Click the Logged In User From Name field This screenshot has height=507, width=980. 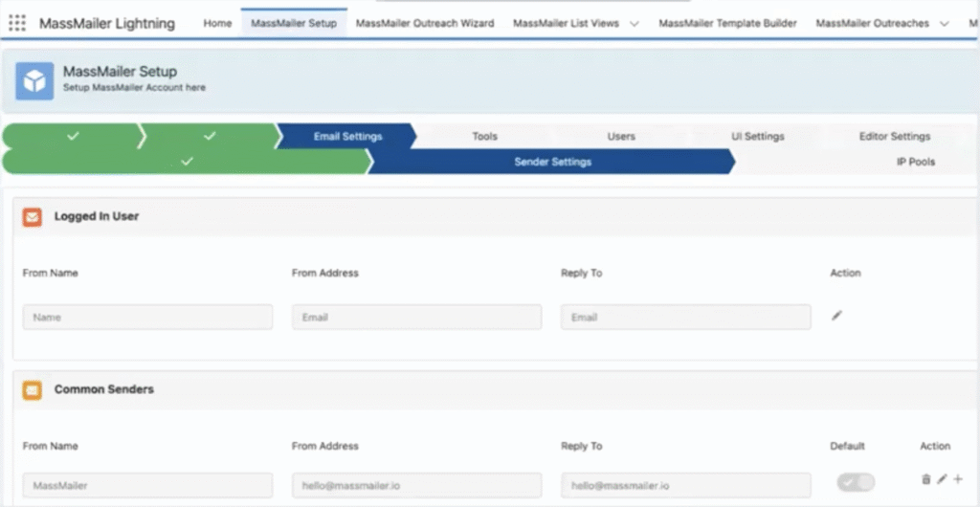pyautogui.click(x=147, y=317)
